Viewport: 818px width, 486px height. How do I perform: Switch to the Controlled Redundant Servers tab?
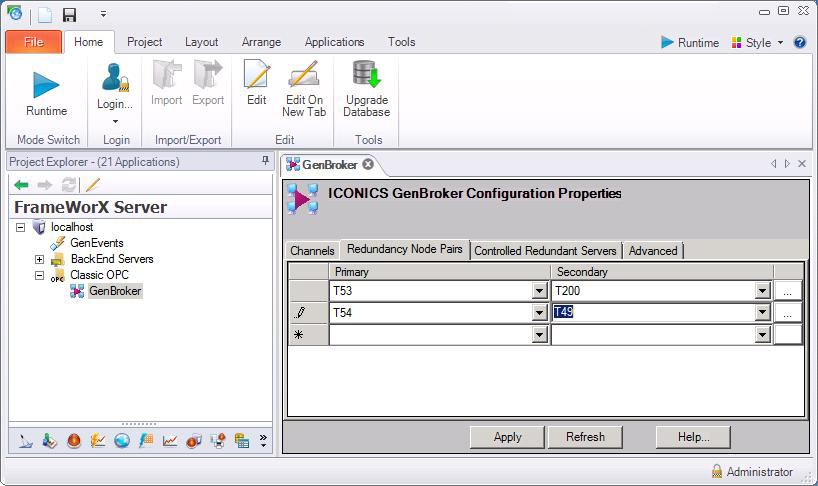pos(546,250)
